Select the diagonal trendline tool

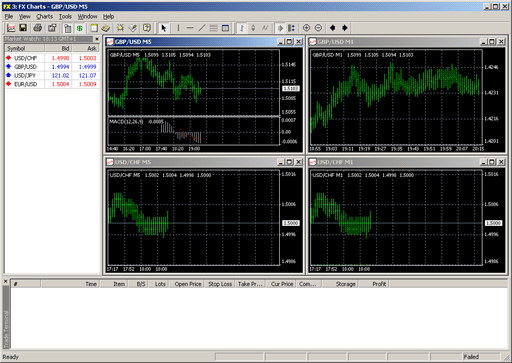pyautogui.click(x=202, y=28)
